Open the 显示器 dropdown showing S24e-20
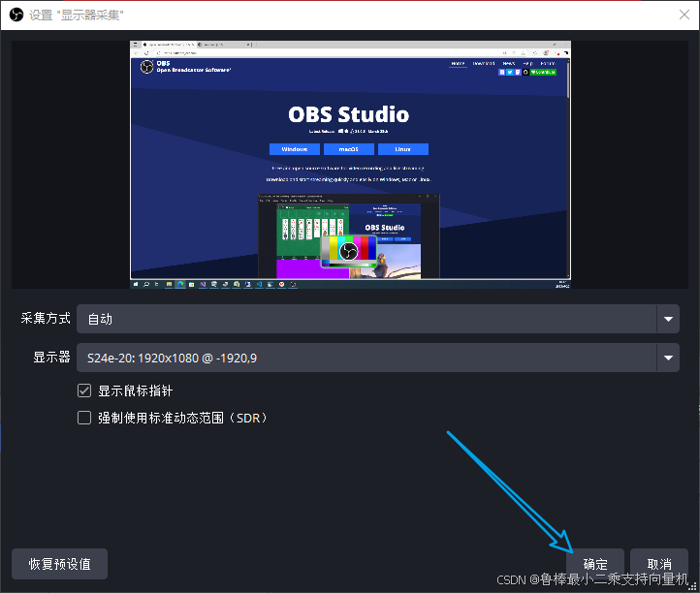Image resolution: width=700 pixels, height=593 pixels. coord(378,358)
